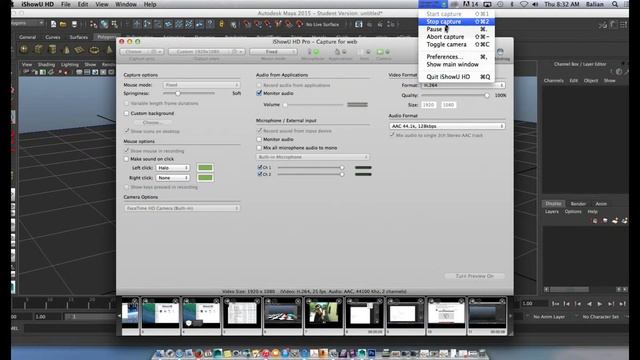Switch to the Render tab in layer editor

578,204
